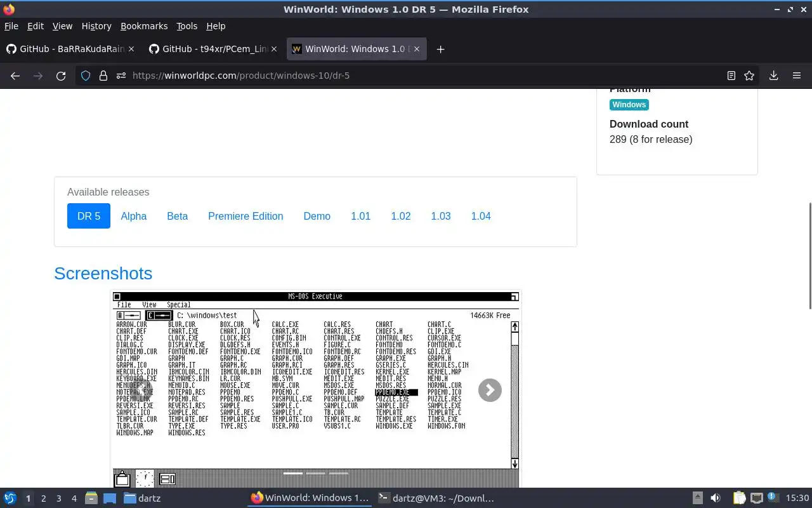Open the dartz home folder launcher
The height and width of the screenshot is (508, 812).
(x=142, y=498)
